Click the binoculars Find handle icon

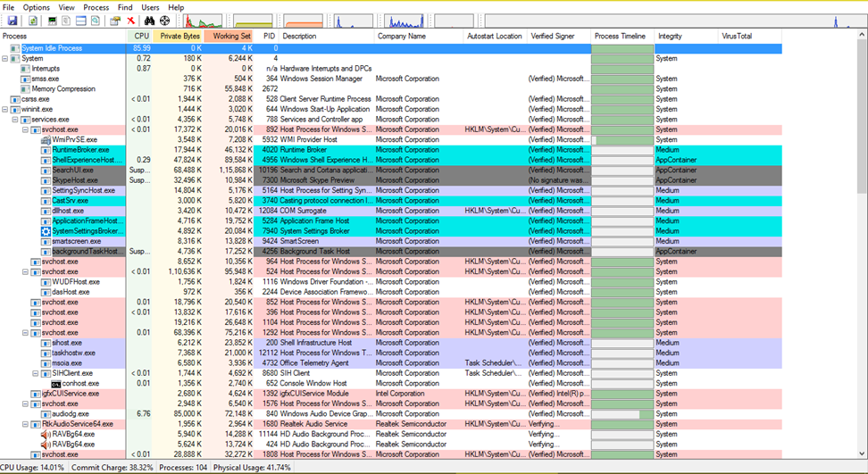click(149, 21)
